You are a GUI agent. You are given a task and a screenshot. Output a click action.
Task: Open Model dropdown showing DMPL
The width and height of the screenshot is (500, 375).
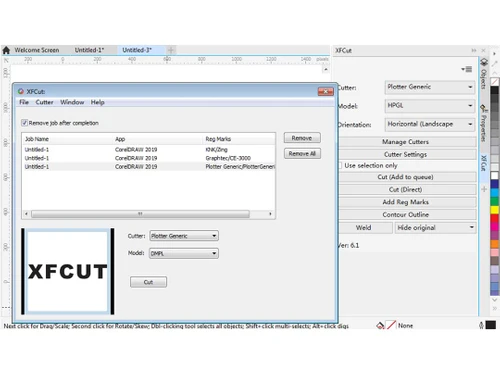click(184, 253)
